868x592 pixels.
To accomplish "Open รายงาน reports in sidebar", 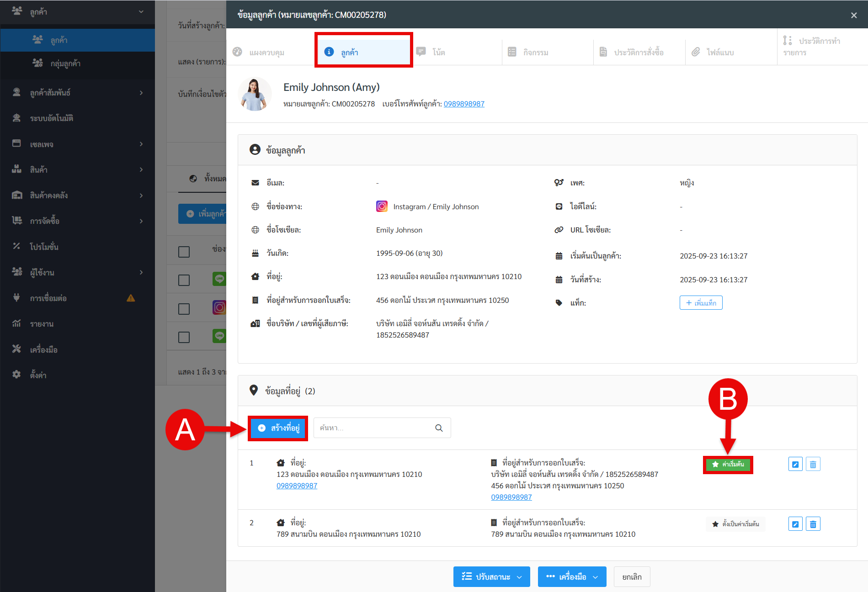I will (x=42, y=324).
